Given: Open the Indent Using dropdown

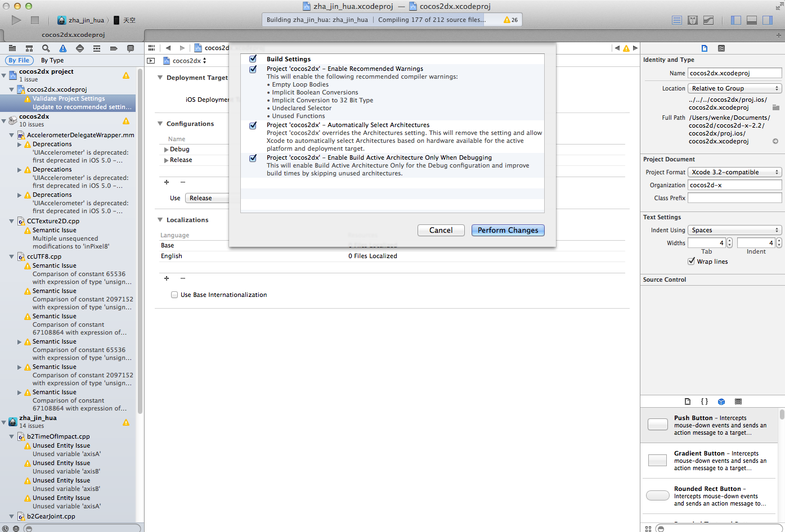Looking at the screenshot, I should point(735,230).
